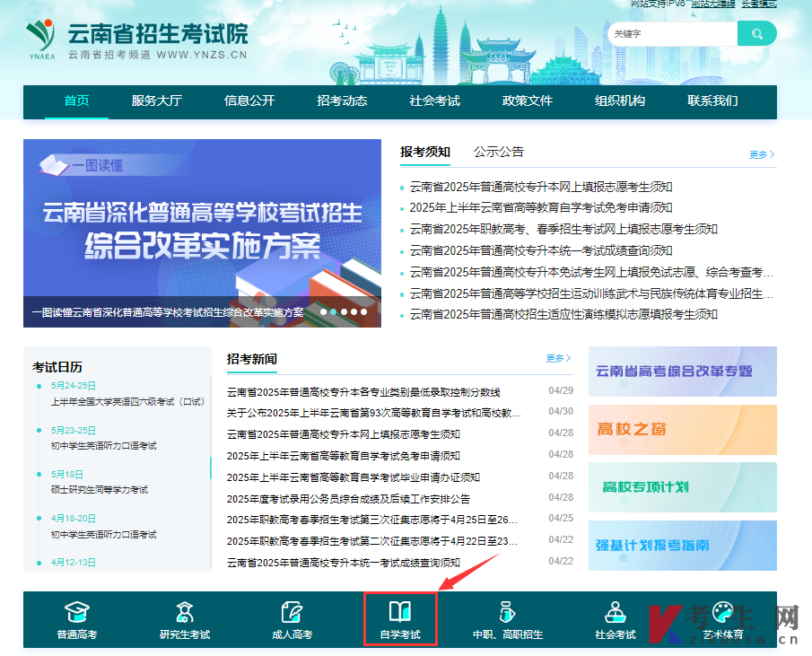Select the first carousel dot

click(x=324, y=311)
